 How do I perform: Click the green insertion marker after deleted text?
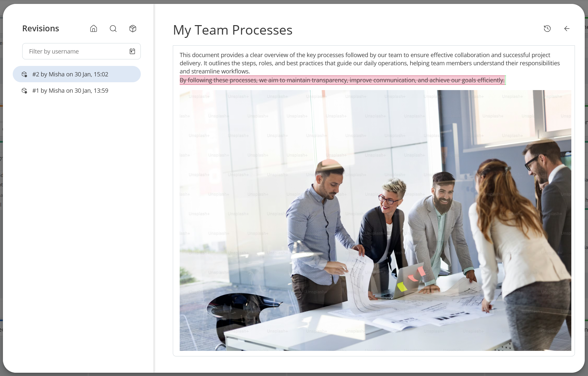point(505,80)
